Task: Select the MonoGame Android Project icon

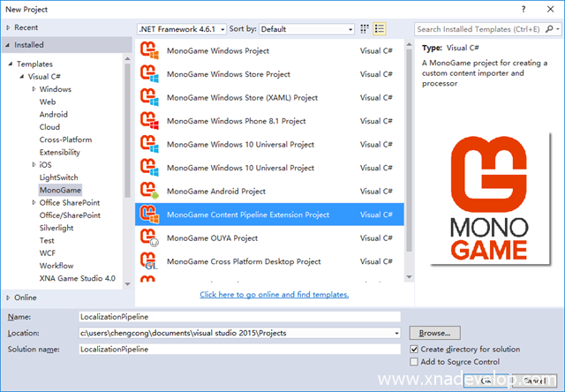Action: click(149, 191)
